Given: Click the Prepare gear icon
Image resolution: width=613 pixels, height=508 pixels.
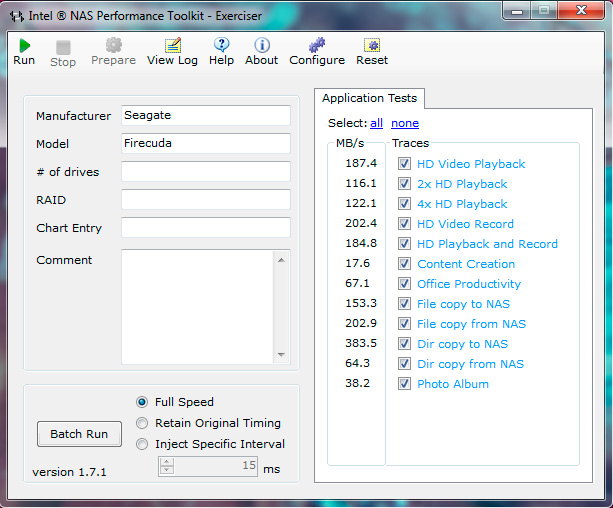Looking at the screenshot, I should coord(113,46).
